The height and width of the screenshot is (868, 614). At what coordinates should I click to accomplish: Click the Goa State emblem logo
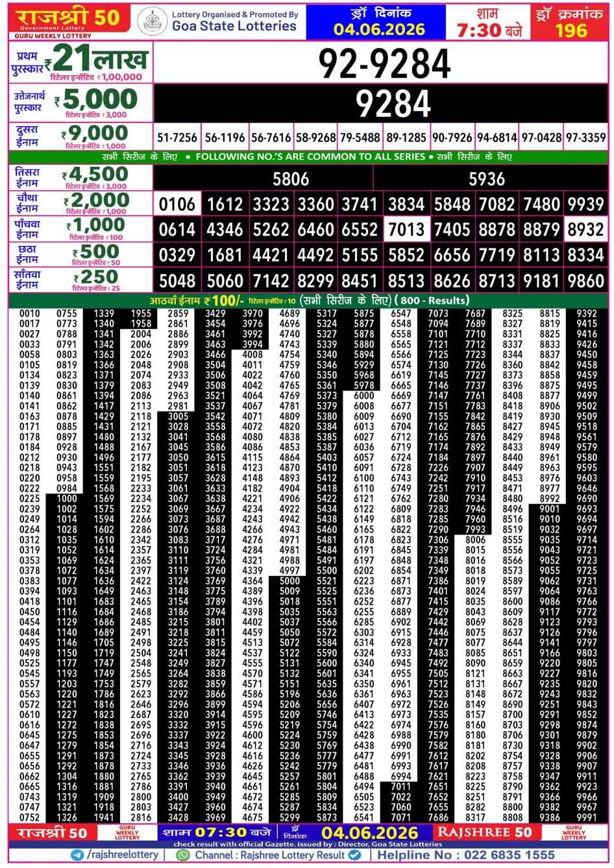tap(153, 21)
